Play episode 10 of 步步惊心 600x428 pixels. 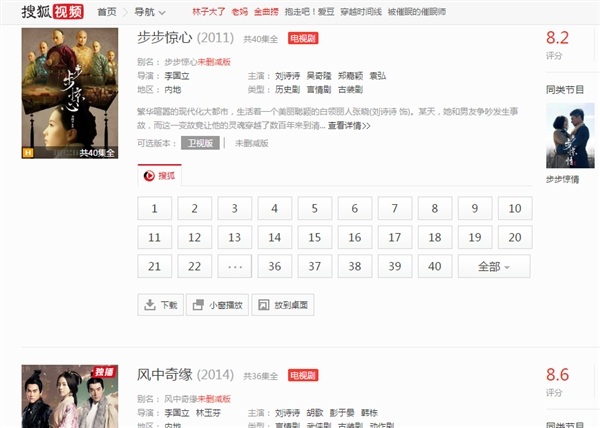[x=515, y=208]
